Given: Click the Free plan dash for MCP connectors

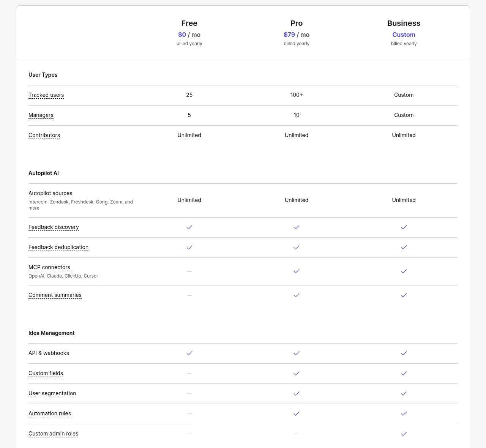Looking at the screenshot, I should [189, 271].
